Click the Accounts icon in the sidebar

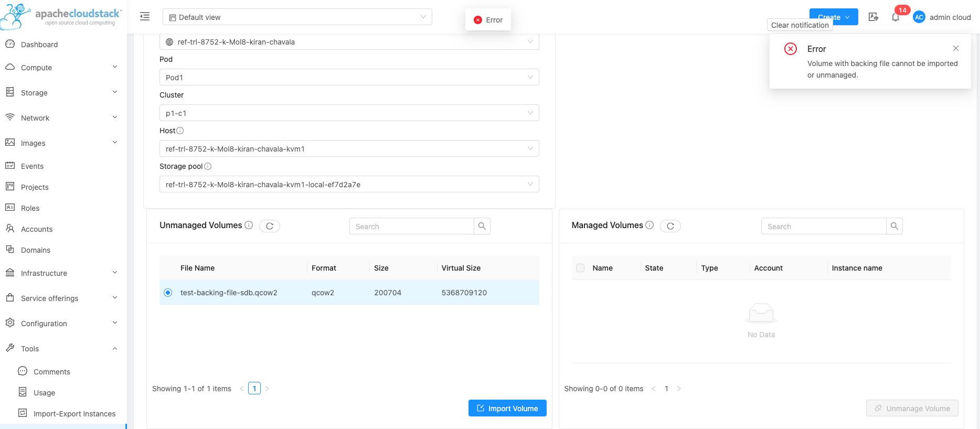click(10, 229)
